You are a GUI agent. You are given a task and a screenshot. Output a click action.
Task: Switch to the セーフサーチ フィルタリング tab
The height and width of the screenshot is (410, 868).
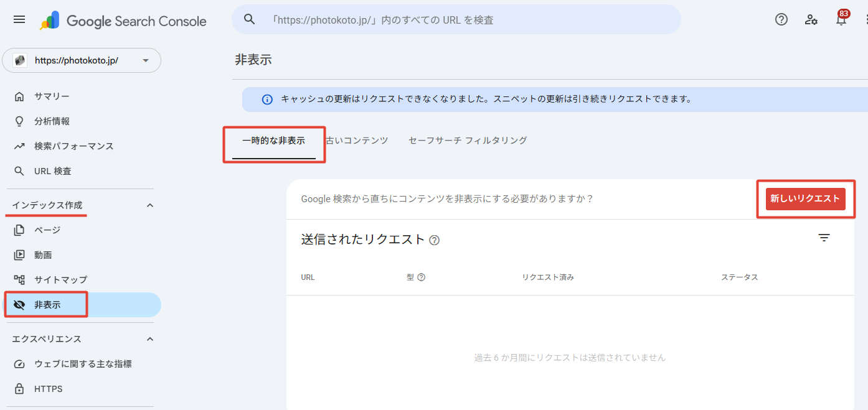[468, 141]
